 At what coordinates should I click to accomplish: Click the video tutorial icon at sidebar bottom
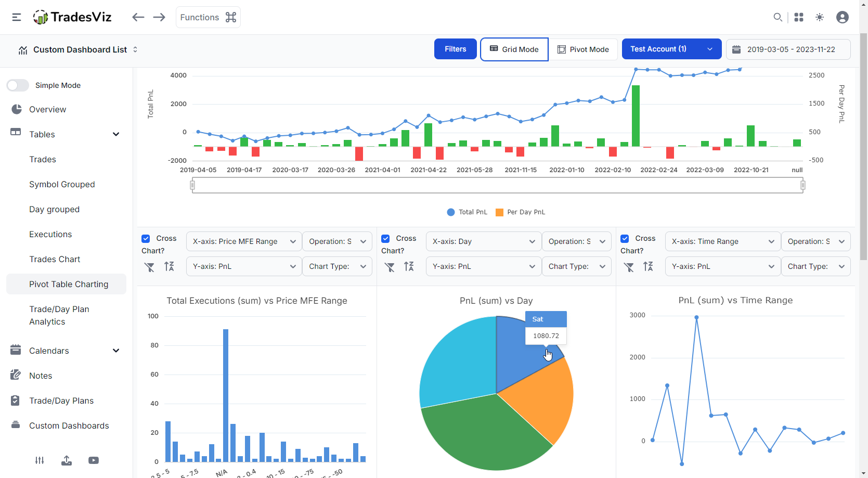click(94, 460)
